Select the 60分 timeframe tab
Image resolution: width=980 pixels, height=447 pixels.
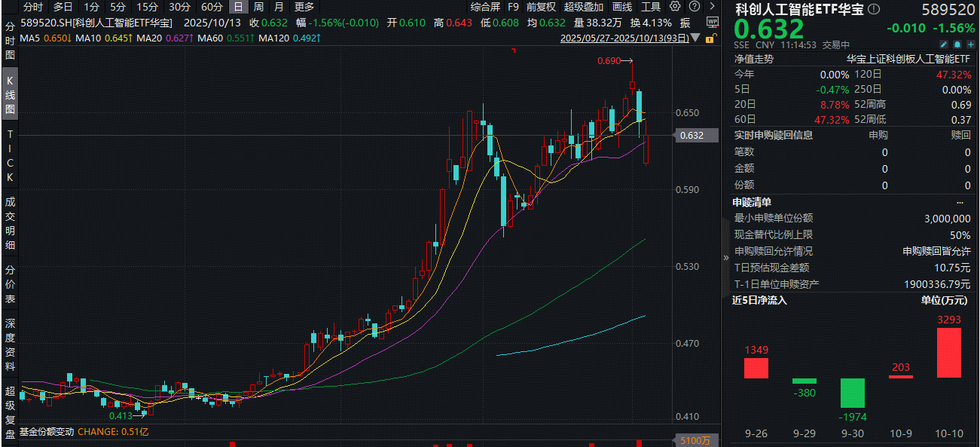(212, 7)
